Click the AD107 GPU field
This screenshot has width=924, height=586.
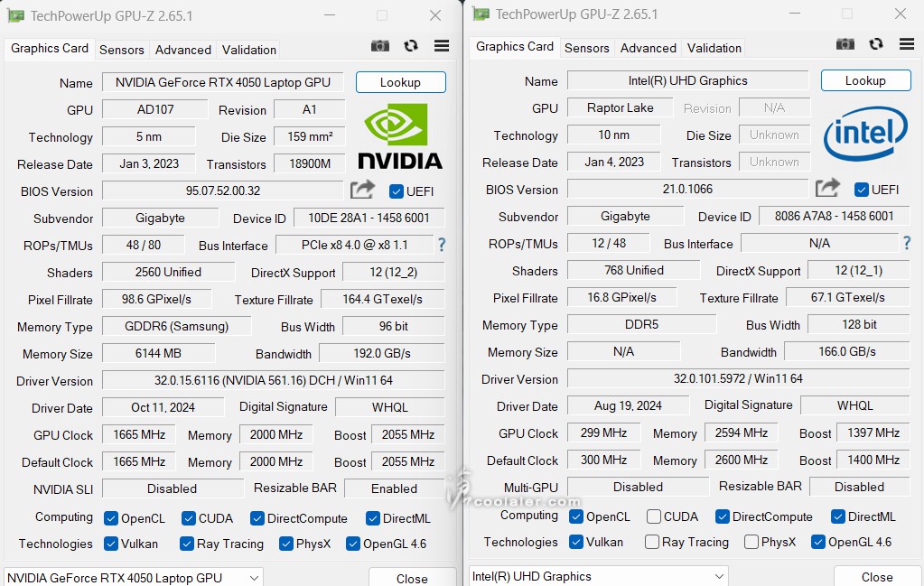click(155, 109)
